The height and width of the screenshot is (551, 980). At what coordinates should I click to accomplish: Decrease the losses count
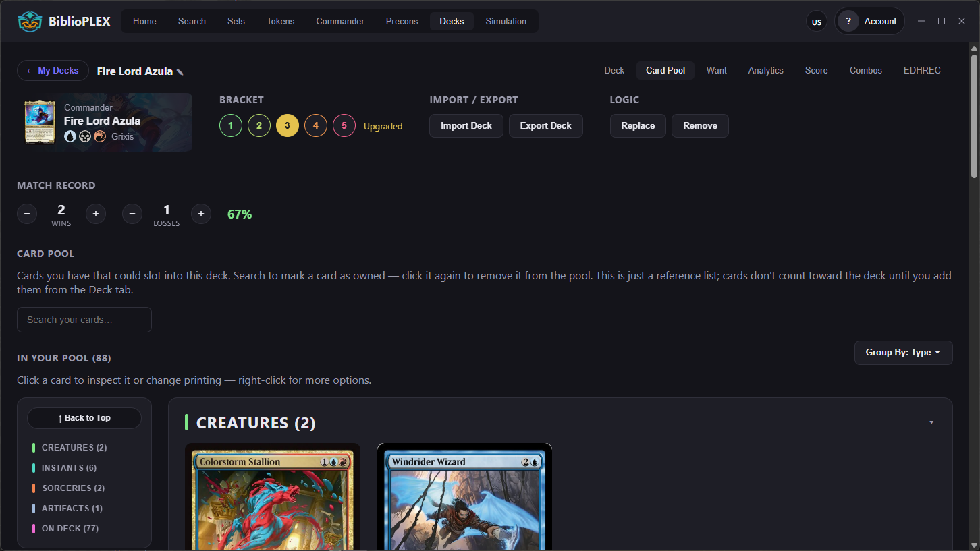(132, 214)
